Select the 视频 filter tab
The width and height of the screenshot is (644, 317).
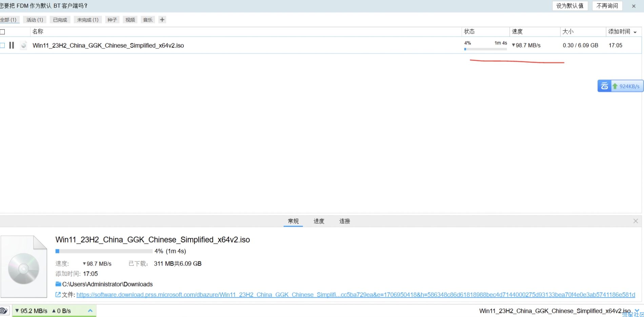pyautogui.click(x=130, y=20)
